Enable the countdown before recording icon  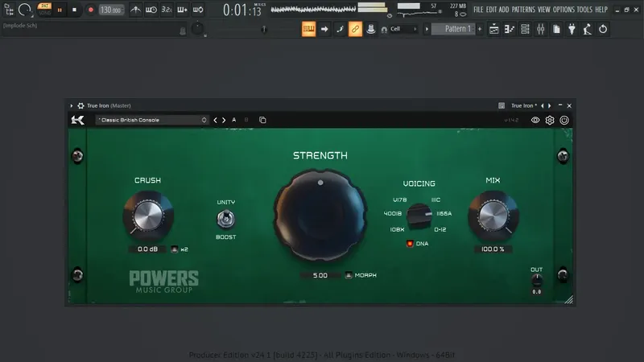click(167, 10)
